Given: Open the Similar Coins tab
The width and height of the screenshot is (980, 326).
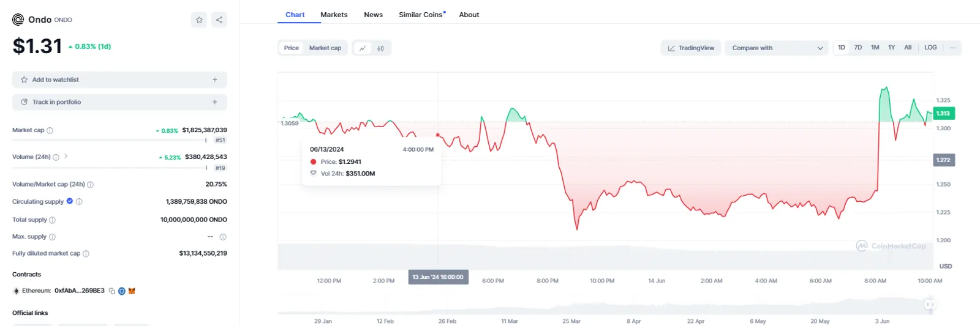Looking at the screenshot, I should [x=421, y=15].
